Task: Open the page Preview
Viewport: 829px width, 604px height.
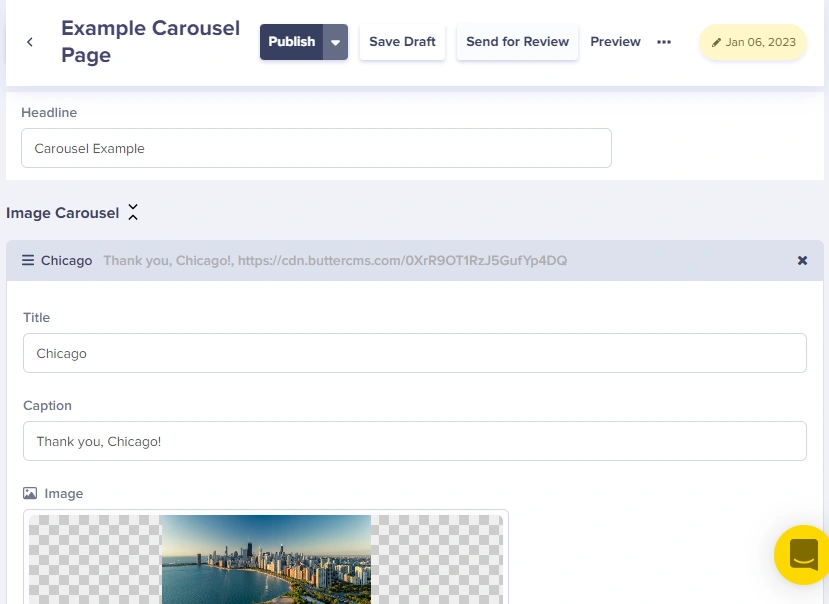Action: pyautogui.click(x=615, y=42)
